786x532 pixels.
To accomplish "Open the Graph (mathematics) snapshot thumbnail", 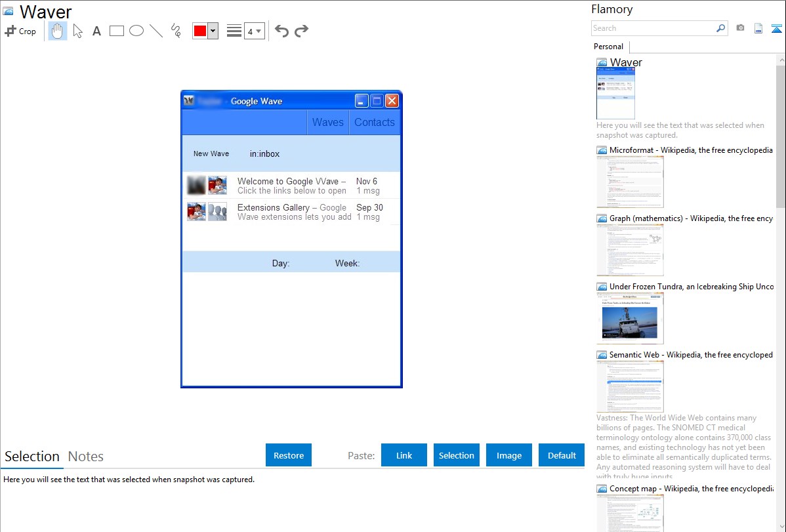I will [x=630, y=250].
